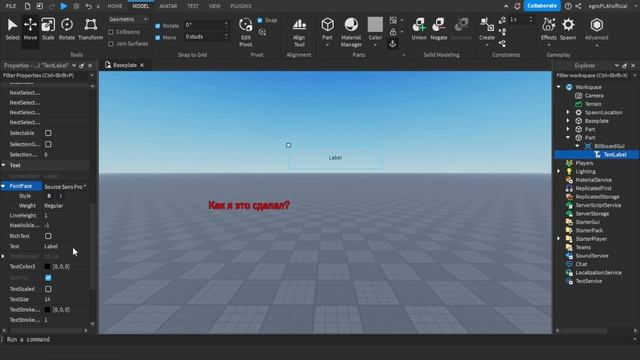The width and height of the screenshot is (640, 360).
Task: Open the Geometric mode dropdown
Action: click(x=128, y=19)
